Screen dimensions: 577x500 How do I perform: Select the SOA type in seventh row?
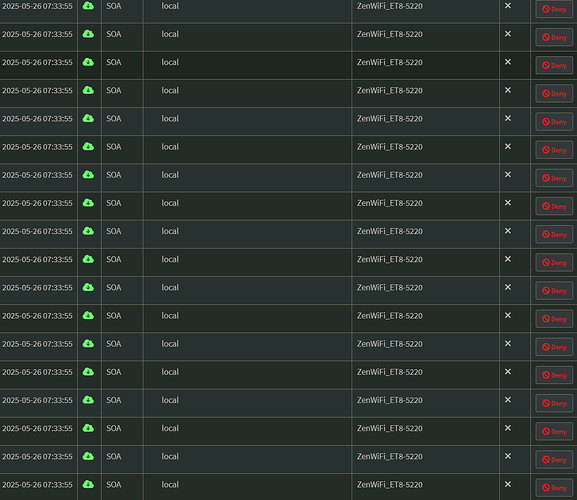(x=114, y=175)
